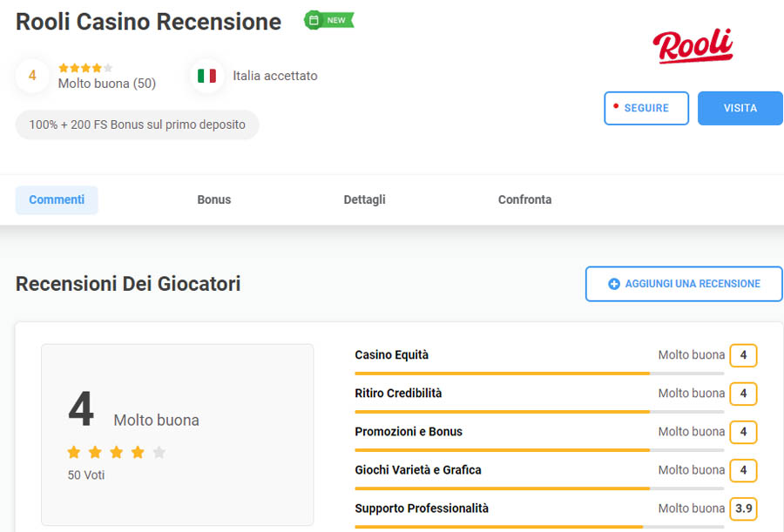Click the Ritiro Credibilità rating bar
Screen dimensions: 784x532
539,412
